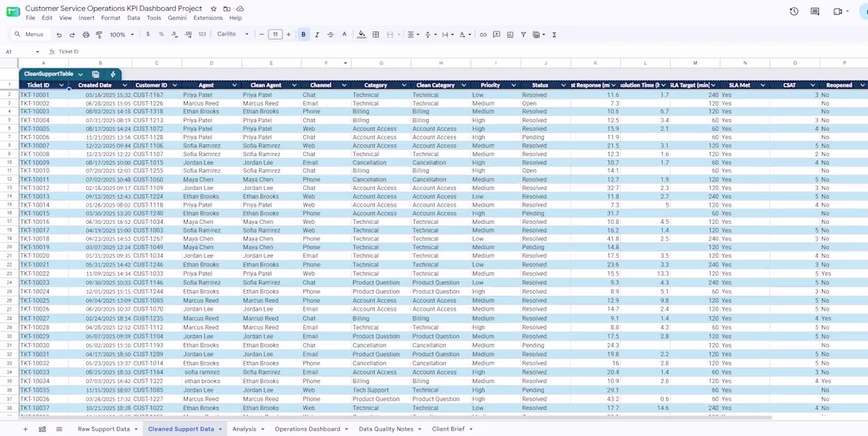Image resolution: width=868 pixels, height=436 pixels.
Task: Open Ticket ID column filter dropdown
Action: point(62,85)
